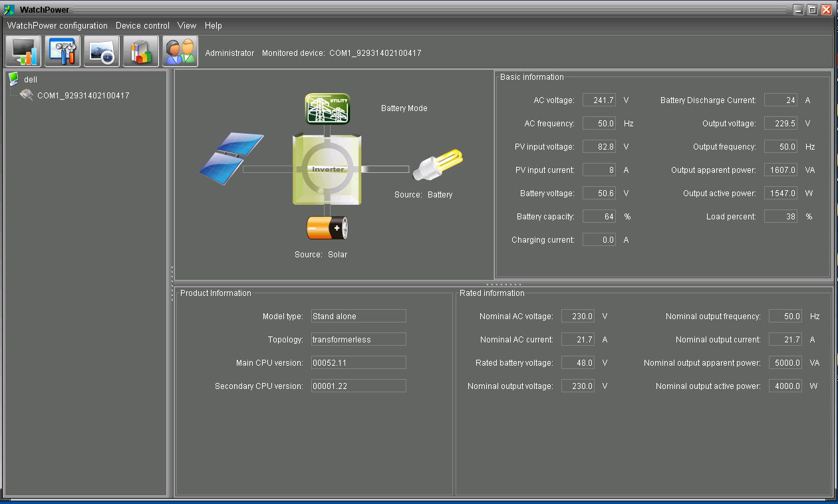Open the View menu

pyautogui.click(x=187, y=25)
